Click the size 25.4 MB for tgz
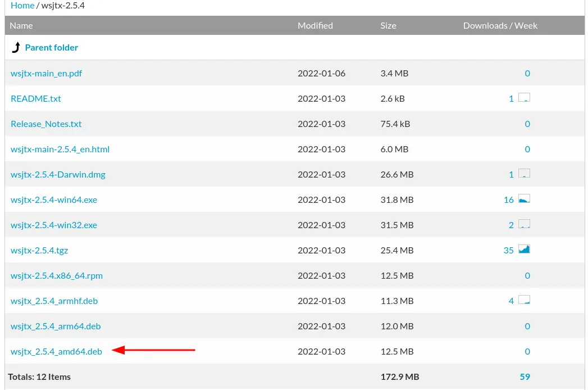This screenshot has width=588, height=390. 396,251
